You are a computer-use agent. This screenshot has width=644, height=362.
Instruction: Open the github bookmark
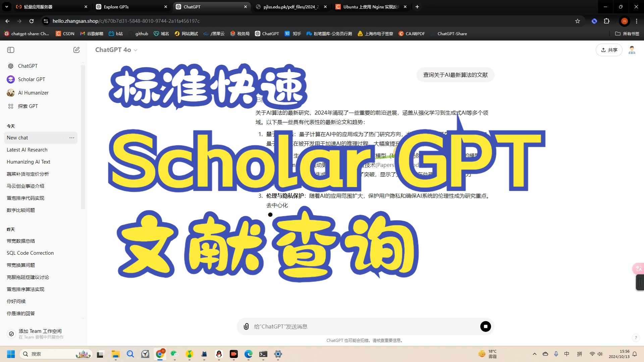138,34
